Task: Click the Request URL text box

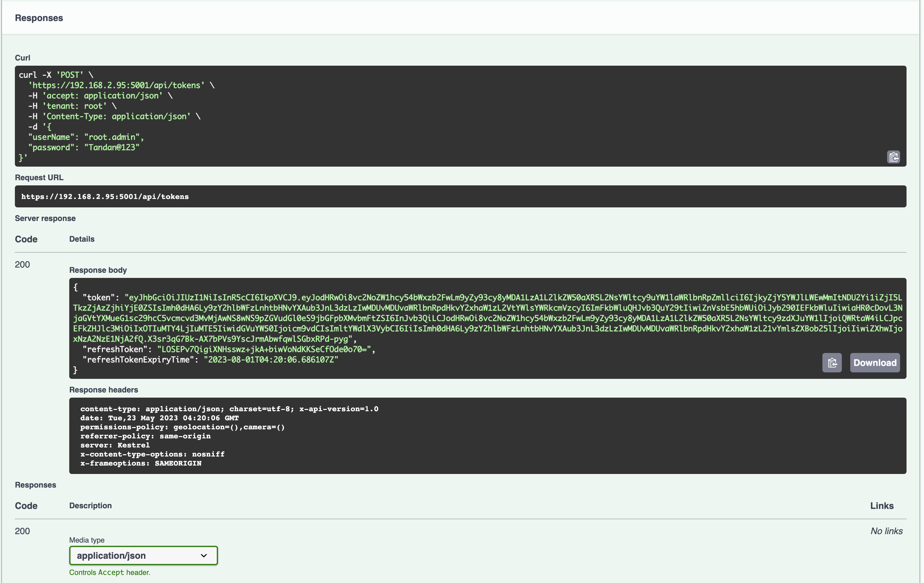Action: coord(105,196)
